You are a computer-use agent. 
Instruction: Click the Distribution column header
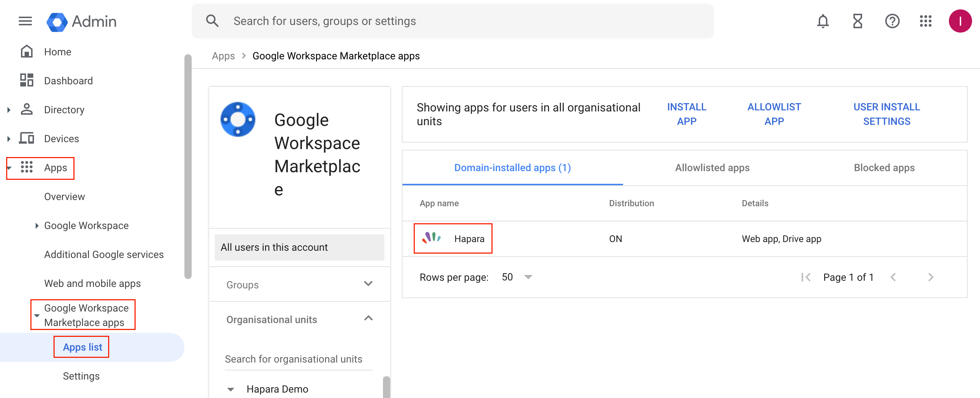[631, 203]
